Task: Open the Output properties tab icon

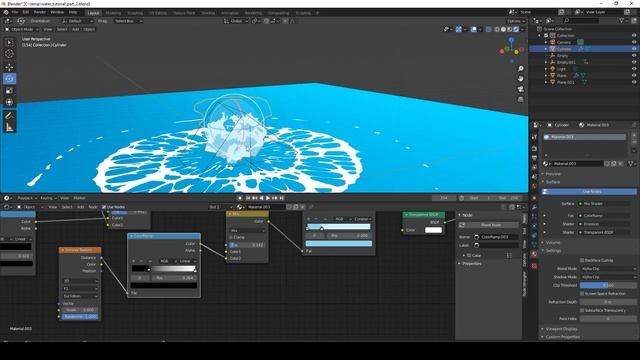Action: (x=534, y=158)
